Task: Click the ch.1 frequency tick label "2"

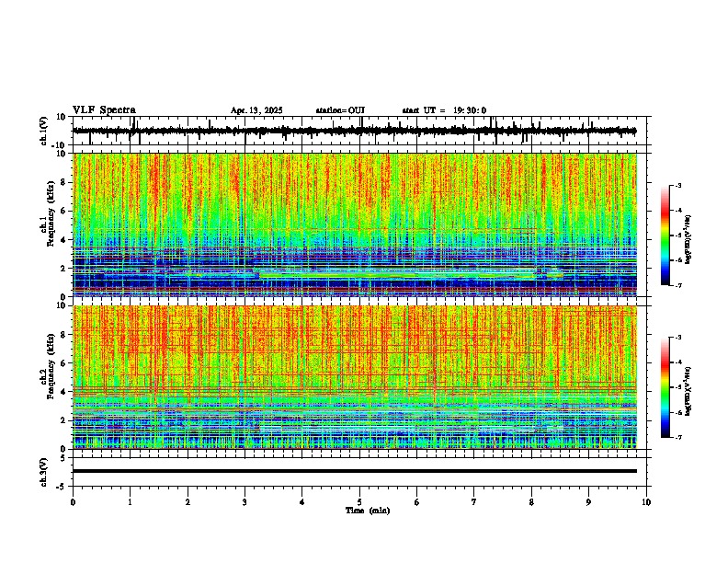Action: 64,269
